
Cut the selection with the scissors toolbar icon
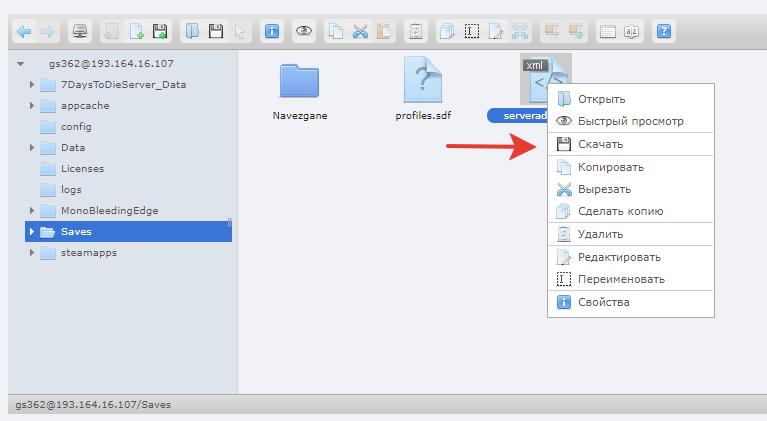click(360, 32)
